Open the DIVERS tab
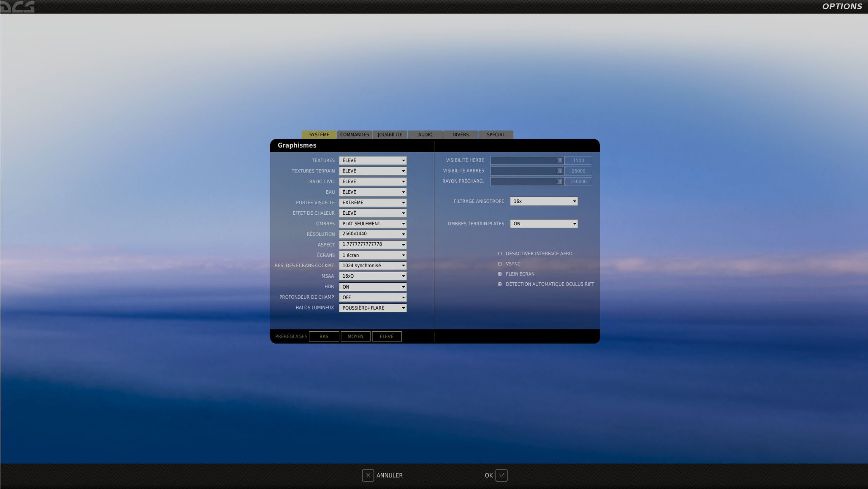The height and width of the screenshot is (489, 868). tap(460, 134)
